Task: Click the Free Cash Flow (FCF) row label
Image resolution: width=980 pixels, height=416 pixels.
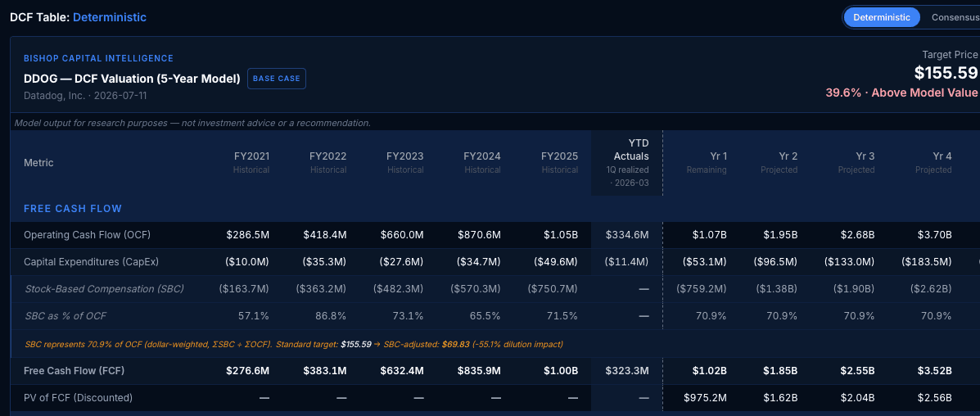Action: 74,370
